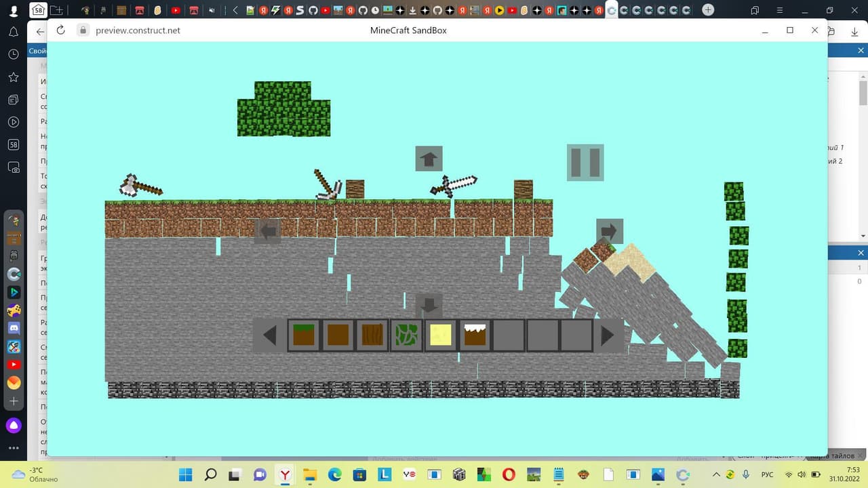Select the dirt block in hotbar
Image resolution: width=868 pixels, height=488 pixels.
[x=338, y=335]
